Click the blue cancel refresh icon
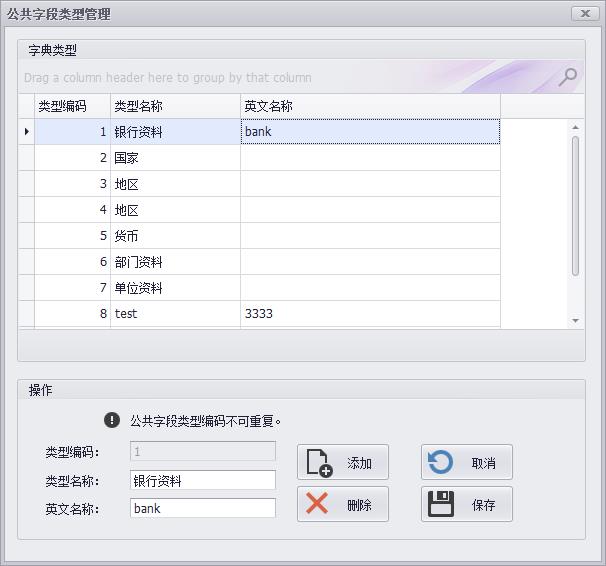606x566 pixels. pyautogui.click(x=441, y=463)
